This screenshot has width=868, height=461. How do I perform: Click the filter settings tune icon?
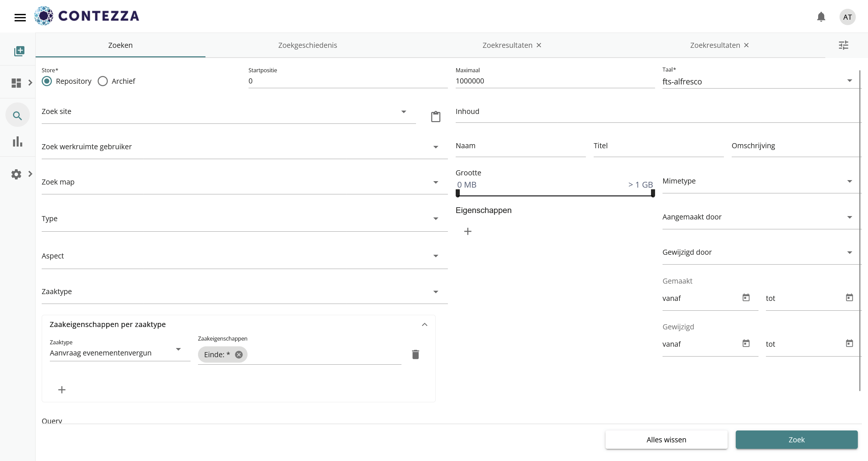click(x=843, y=45)
